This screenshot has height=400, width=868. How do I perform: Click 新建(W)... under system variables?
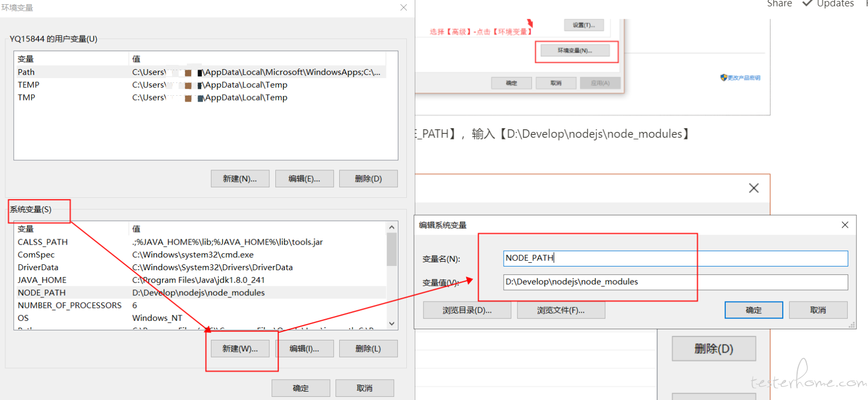click(x=240, y=349)
